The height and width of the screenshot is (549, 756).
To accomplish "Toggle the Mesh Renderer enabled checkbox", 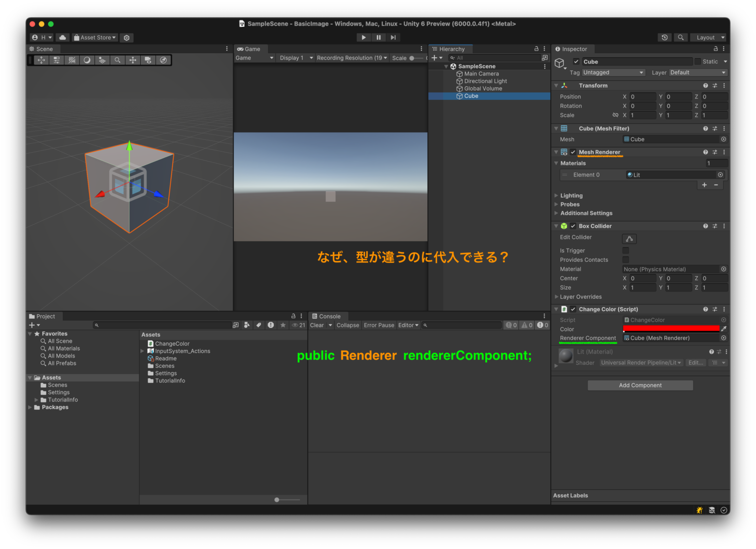I will point(572,152).
